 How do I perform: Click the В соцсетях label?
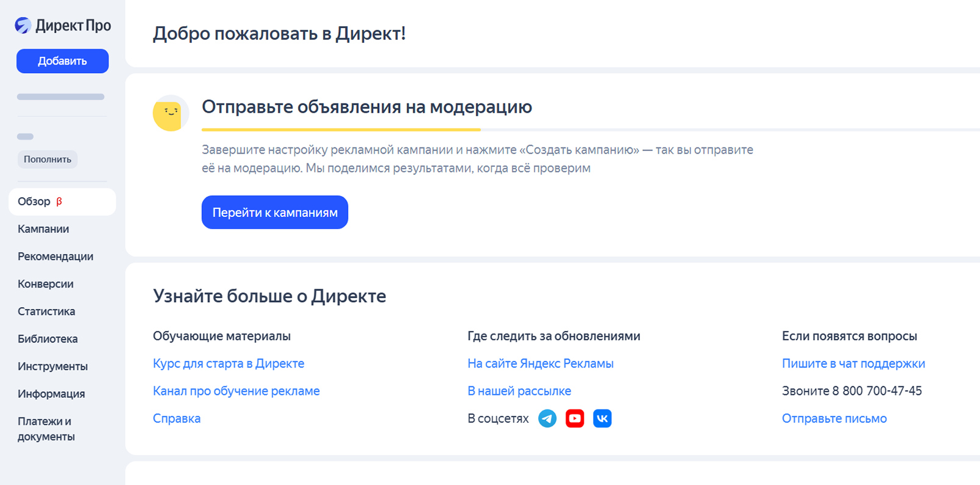coord(498,419)
